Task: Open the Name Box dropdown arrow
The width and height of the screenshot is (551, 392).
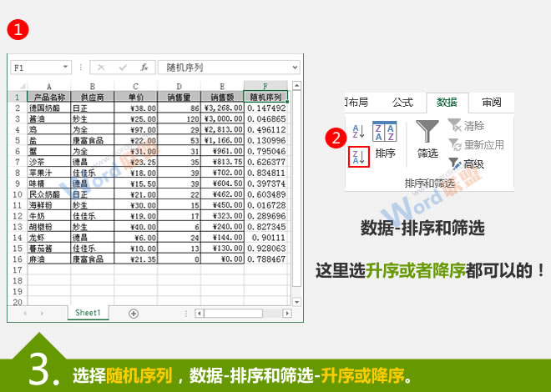Action: (65, 67)
